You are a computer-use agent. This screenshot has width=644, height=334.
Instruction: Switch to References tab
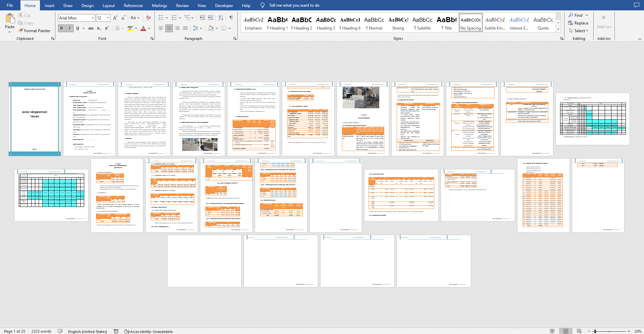(x=133, y=5)
